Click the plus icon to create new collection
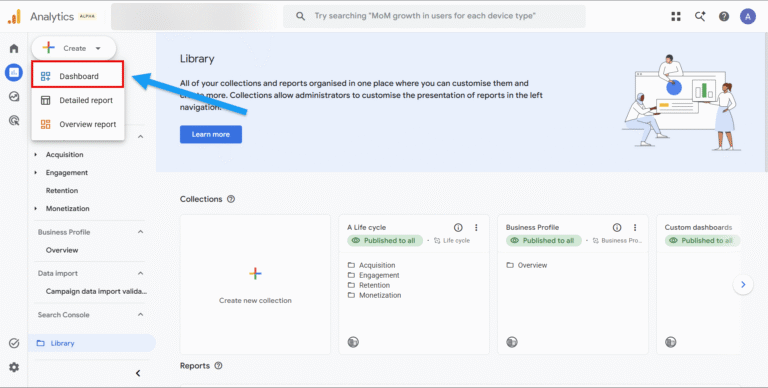 tap(255, 273)
